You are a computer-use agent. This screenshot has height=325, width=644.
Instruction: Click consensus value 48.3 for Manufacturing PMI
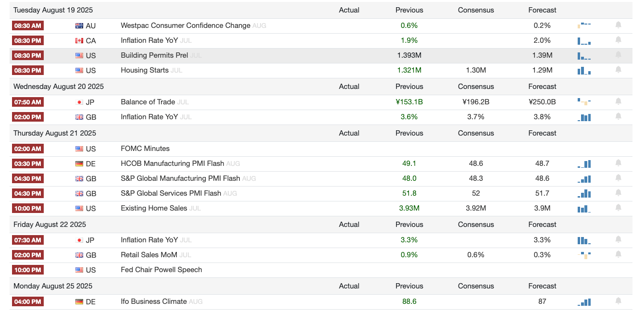tap(476, 178)
